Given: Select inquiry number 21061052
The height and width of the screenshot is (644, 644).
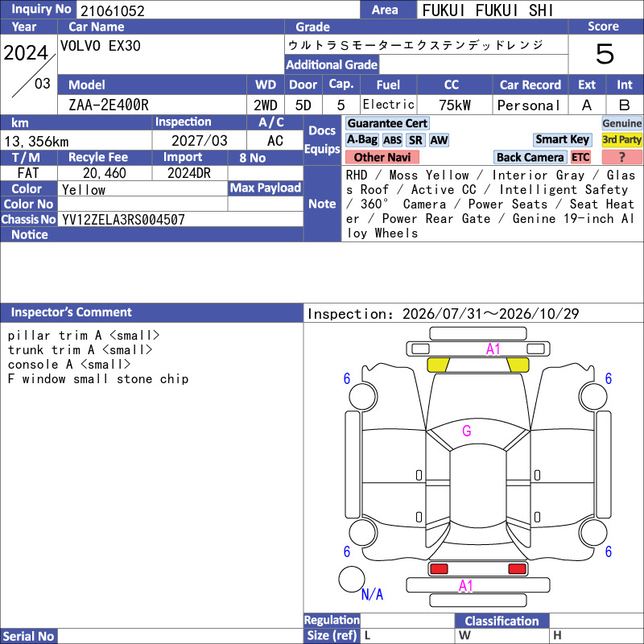Looking at the screenshot, I should coord(113,10).
